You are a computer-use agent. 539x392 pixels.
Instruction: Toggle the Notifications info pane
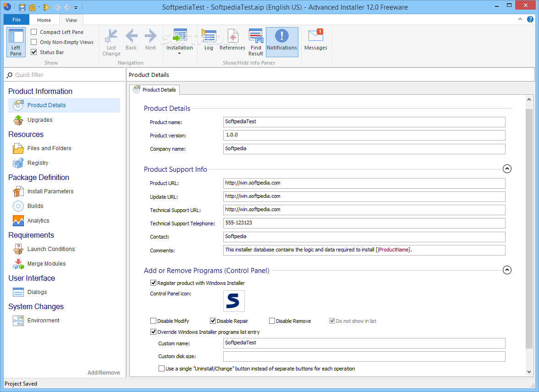coord(282,42)
